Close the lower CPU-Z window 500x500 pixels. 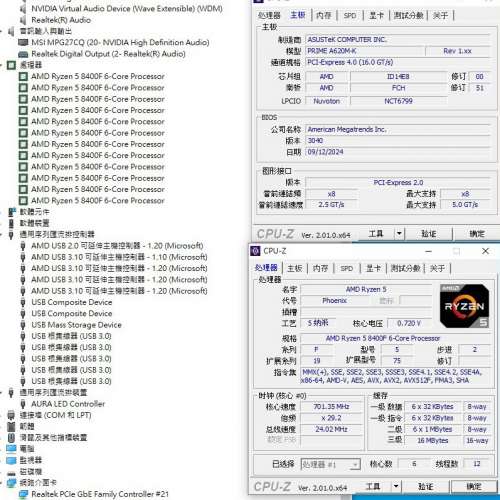(485, 251)
